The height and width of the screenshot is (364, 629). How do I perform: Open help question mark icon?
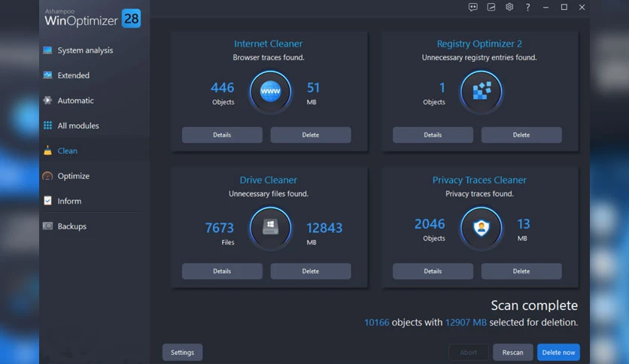click(527, 8)
